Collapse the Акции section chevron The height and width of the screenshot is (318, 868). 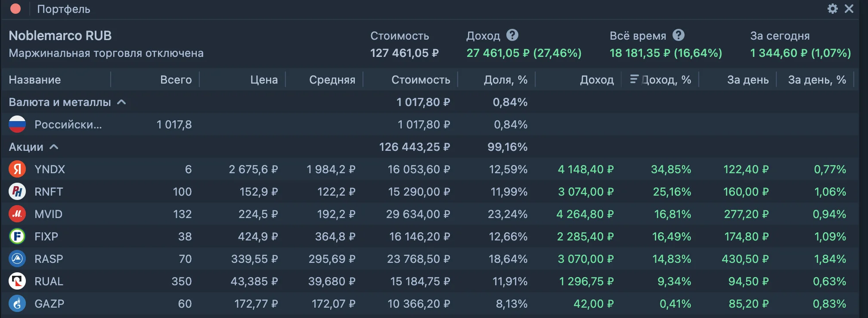click(x=54, y=147)
